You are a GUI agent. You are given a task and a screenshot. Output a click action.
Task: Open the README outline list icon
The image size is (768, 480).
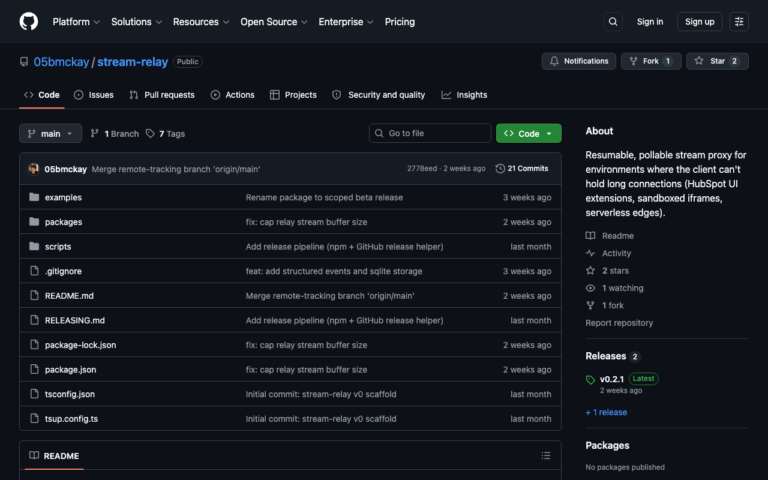(546, 456)
